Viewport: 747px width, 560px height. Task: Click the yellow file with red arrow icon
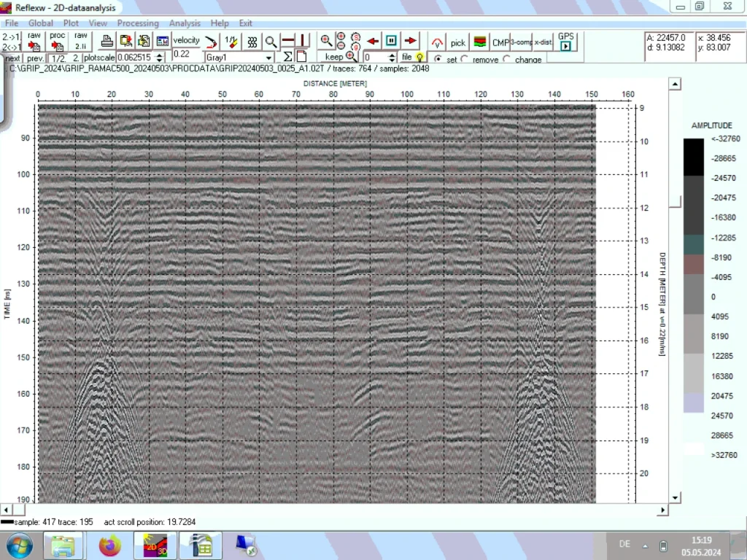pyautogui.click(x=125, y=42)
